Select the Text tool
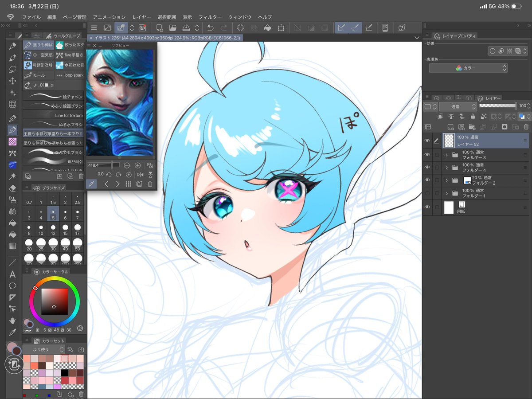 tap(12, 274)
